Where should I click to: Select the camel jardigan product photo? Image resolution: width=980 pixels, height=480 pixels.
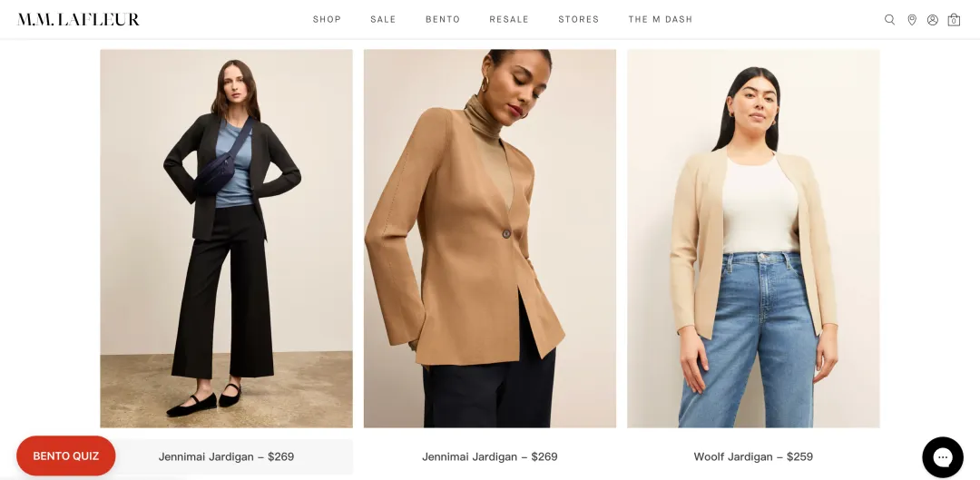tap(489, 239)
